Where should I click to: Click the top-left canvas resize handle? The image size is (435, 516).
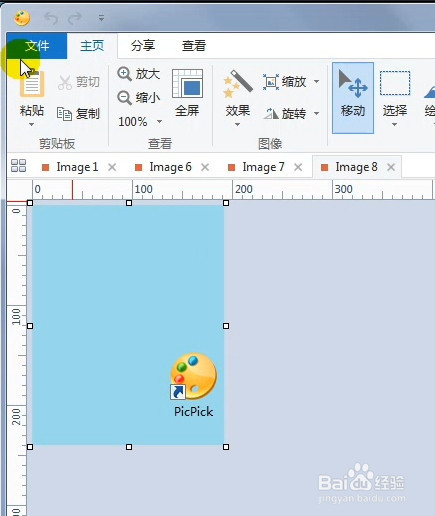30,203
